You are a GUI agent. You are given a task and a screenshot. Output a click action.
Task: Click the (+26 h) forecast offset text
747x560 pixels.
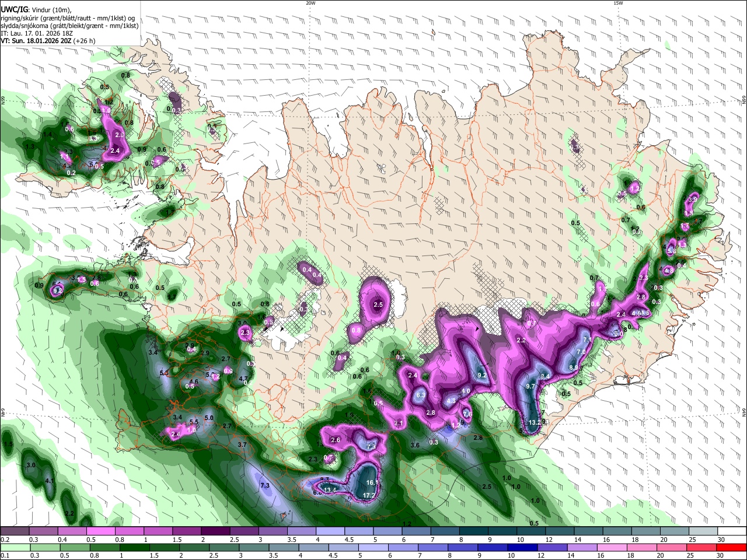84,41
